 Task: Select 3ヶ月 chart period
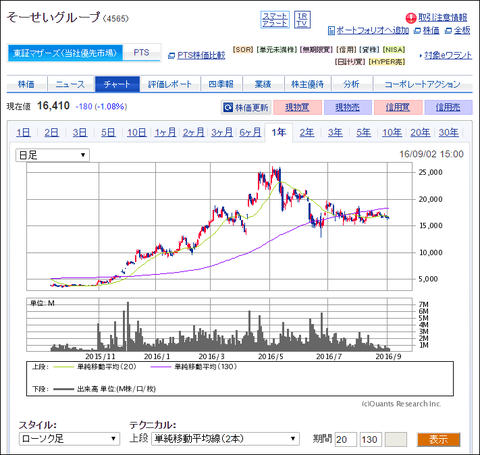click(222, 133)
